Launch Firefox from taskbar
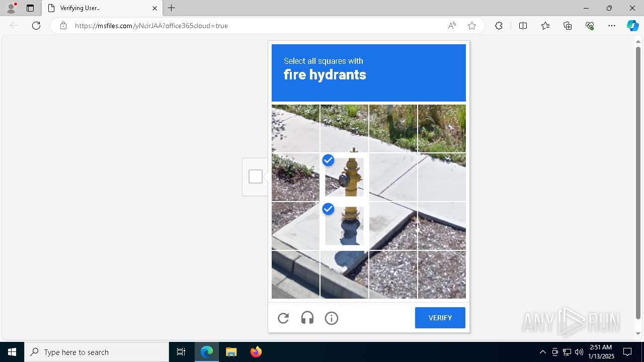644x362 pixels. click(256, 352)
